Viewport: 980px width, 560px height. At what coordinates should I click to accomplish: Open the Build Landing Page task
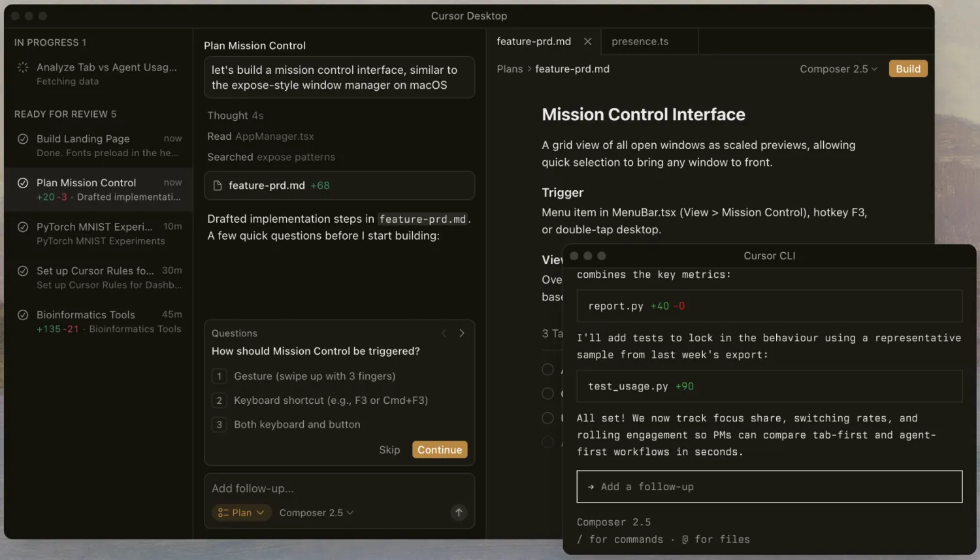click(98, 145)
